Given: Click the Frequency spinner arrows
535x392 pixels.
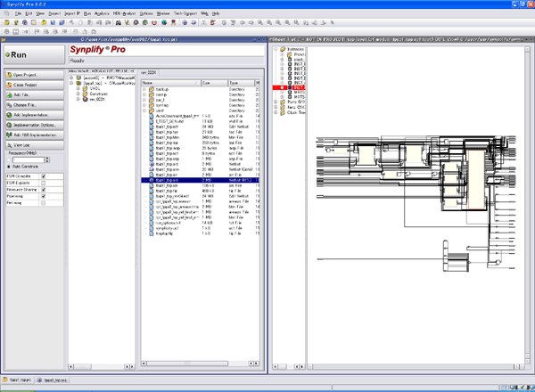Looking at the screenshot, I should click(x=47, y=159).
